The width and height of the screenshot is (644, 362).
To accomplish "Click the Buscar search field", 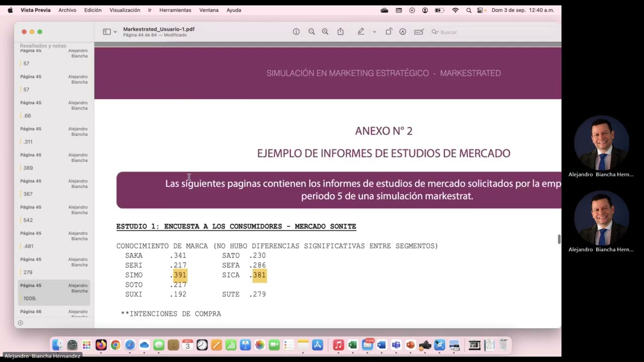I will tap(496, 32).
